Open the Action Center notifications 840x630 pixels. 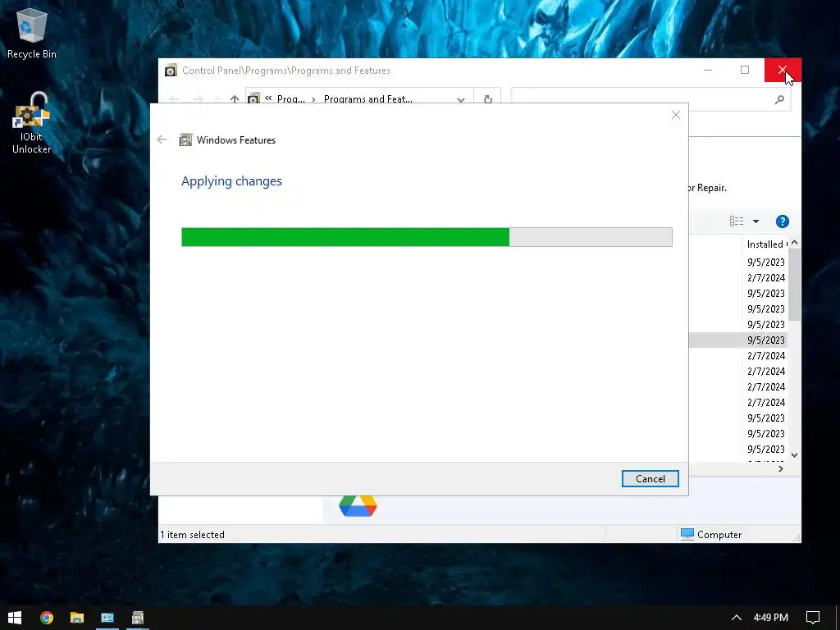pos(813,618)
